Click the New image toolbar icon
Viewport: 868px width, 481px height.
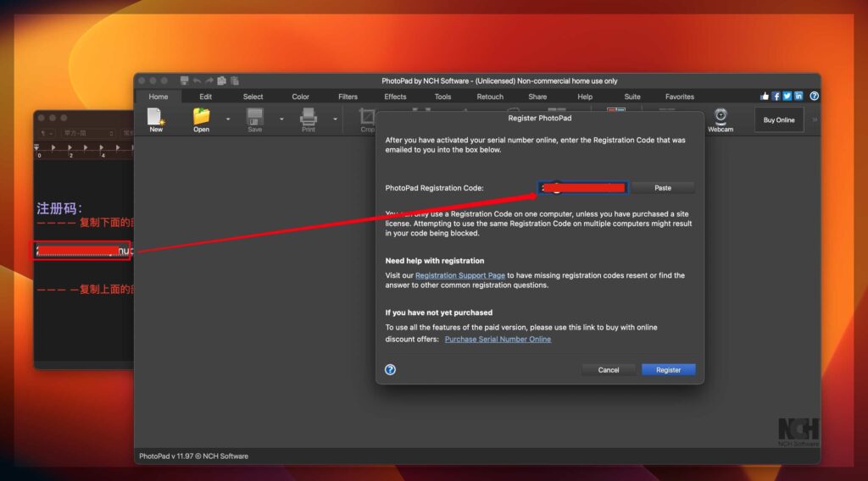pyautogui.click(x=156, y=120)
